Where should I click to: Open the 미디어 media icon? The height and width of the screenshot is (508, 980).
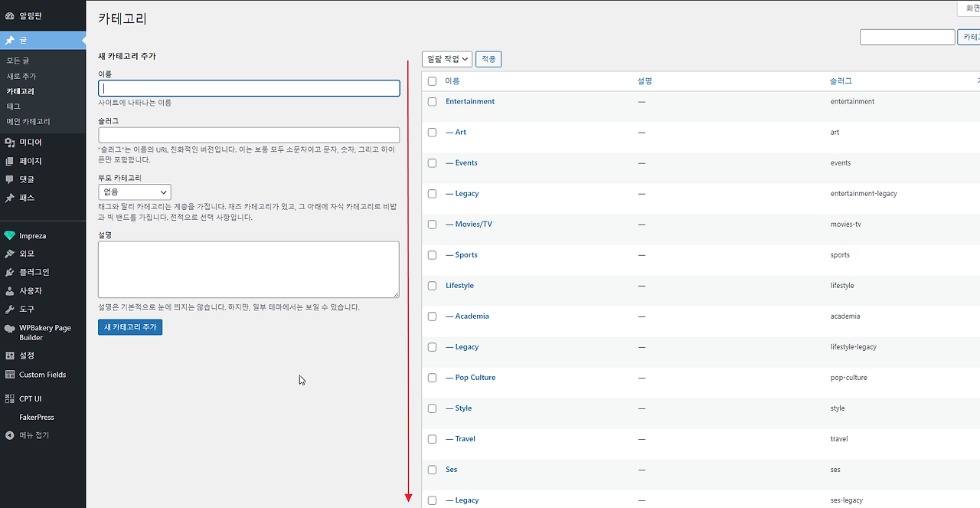[x=10, y=143]
